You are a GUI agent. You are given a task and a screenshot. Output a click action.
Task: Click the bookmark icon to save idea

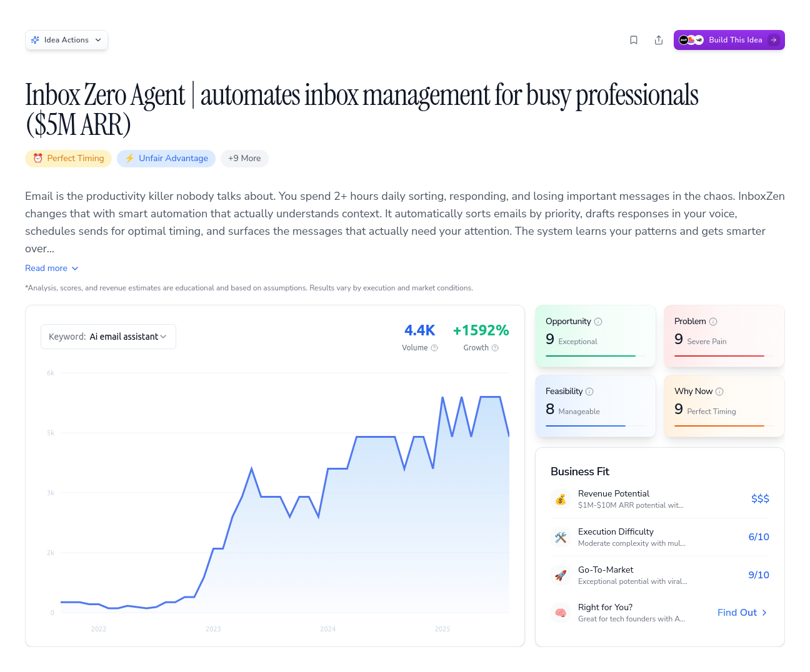[x=634, y=40]
